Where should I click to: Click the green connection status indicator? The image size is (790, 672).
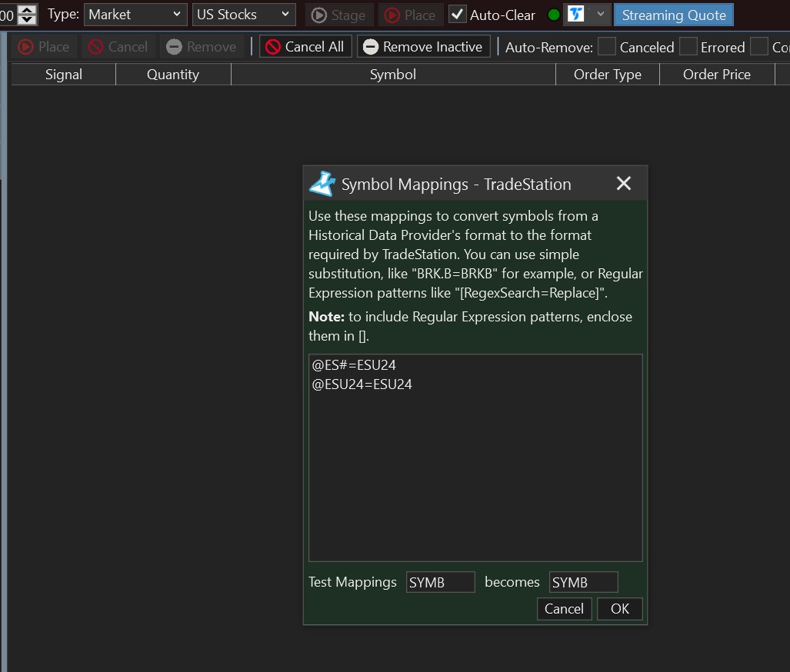[x=553, y=15]
